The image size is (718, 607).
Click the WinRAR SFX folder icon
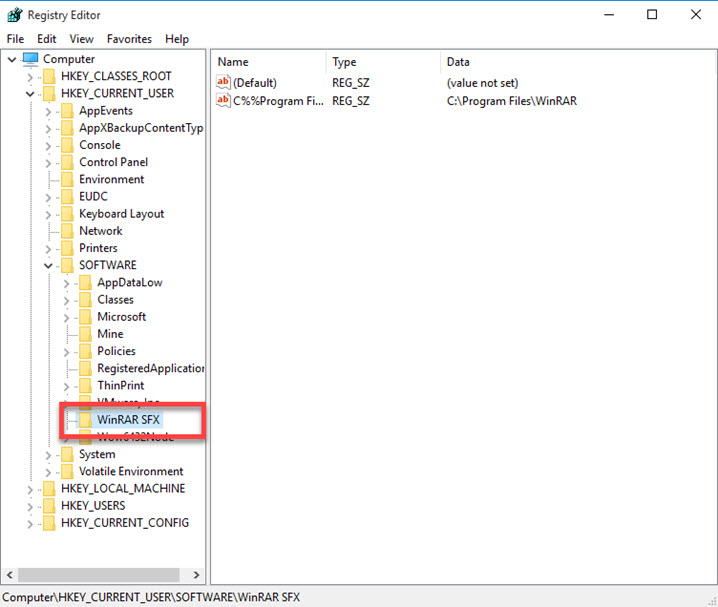click(86, 420)
